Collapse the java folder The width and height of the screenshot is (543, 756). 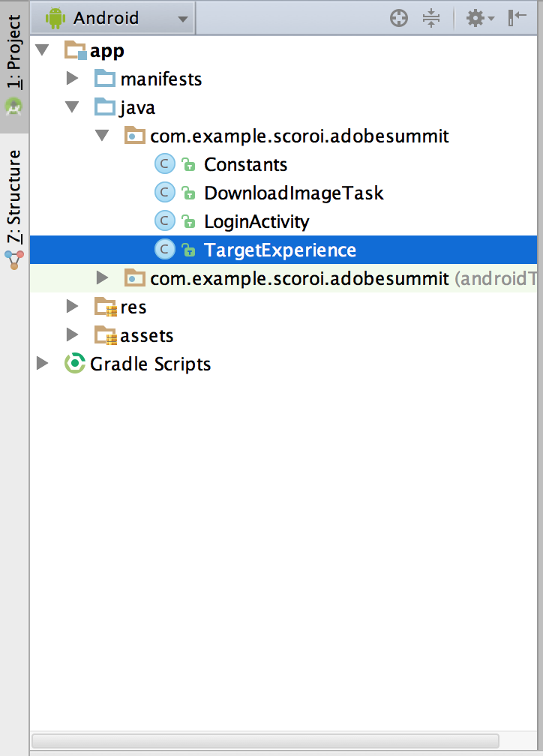pos(72,107)
